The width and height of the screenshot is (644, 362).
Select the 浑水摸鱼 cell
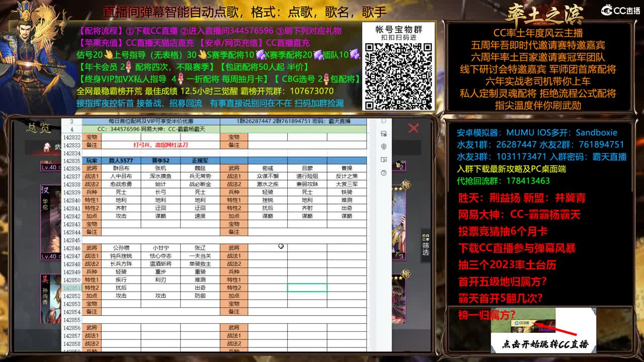click(x=160, y=176)
